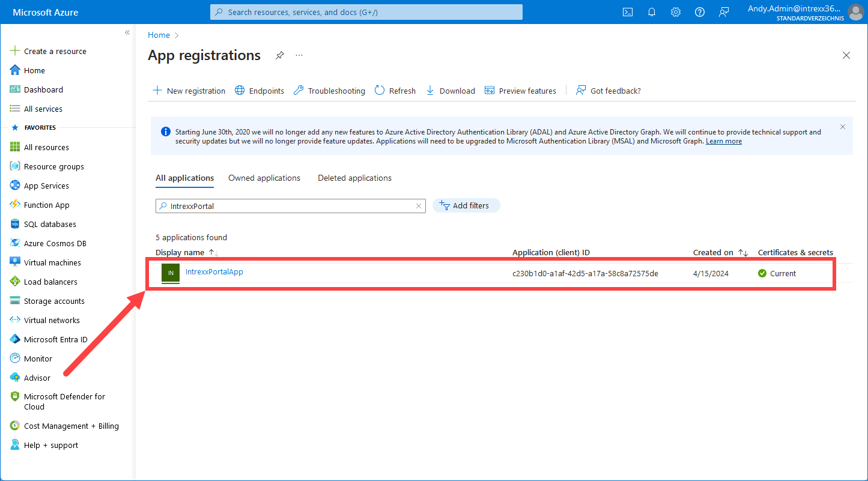Image resolution: width=868 pixels, height=481 pixels.
Task: Open Cloud Shell from the top bar
Action: click(628, 12)
